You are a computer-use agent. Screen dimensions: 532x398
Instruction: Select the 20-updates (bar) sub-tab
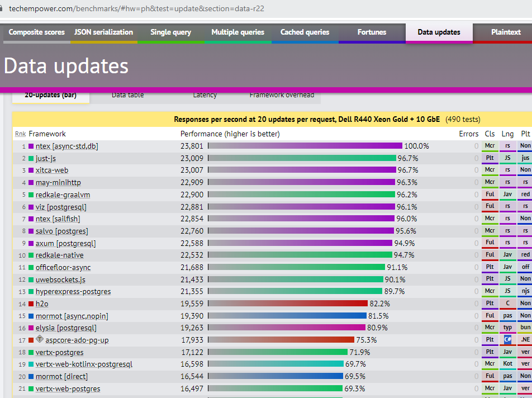(50, 96)
